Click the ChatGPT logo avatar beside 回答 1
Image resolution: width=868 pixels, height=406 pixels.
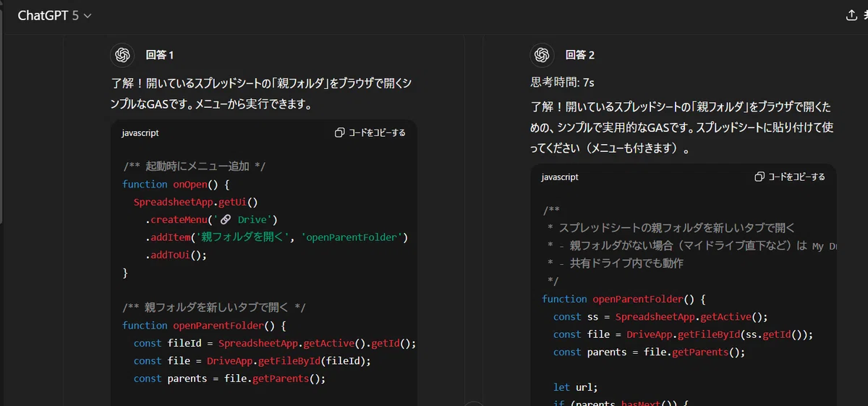point(122,55)
